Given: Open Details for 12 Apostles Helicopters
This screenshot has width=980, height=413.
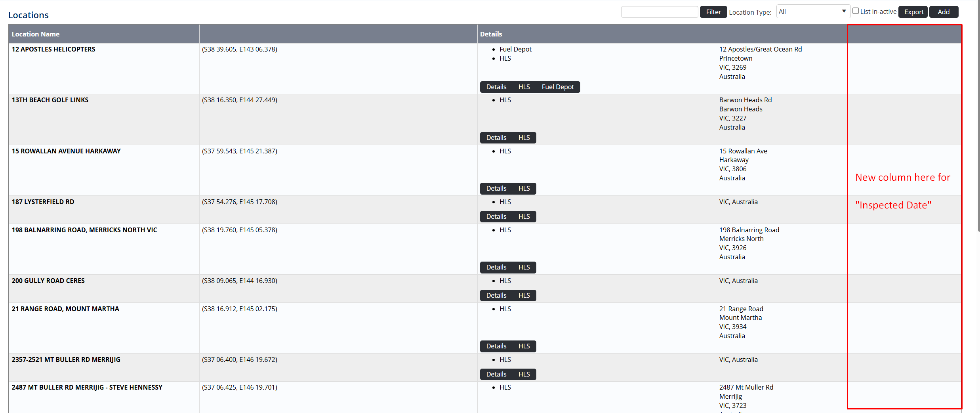Looking at the screenshot, I should [x=496, y=87].
